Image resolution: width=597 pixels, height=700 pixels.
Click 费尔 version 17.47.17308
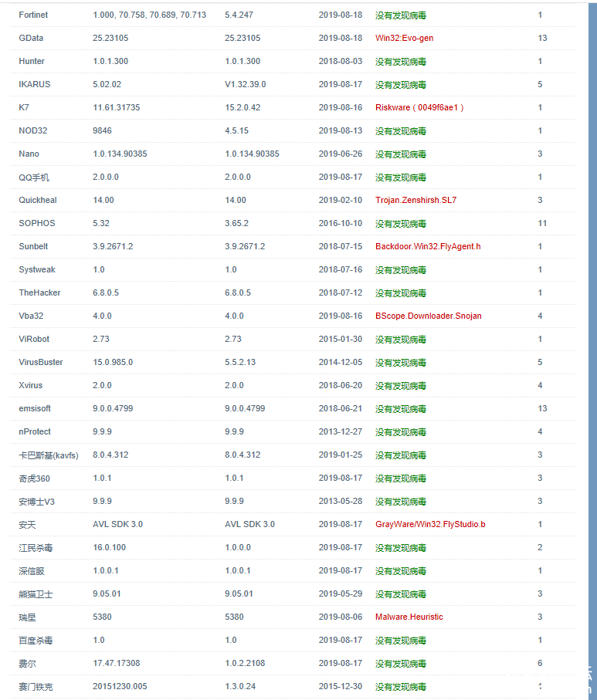click(116, 664)
